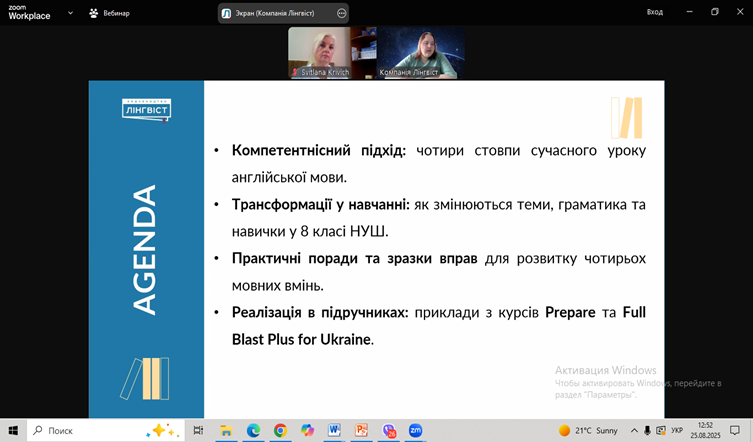
Task: Open the clock showing 12:52 25.08.2025
Action: pos(705,430)
